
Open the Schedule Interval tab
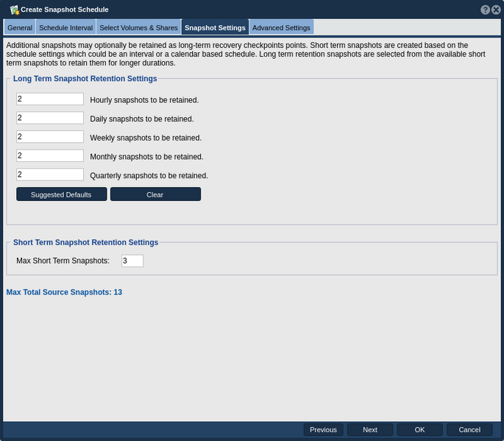[x=66, y=28]
